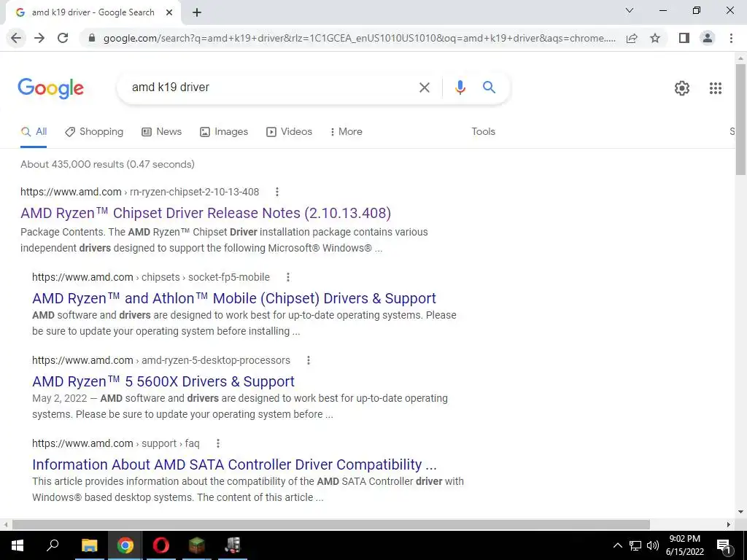Launch Opera from the taskbar
This screenshot has height=560, width=747.
[x=160, y=545]
